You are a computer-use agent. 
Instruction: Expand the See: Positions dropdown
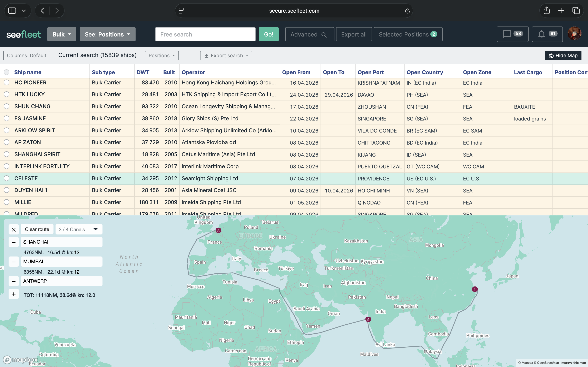pos(107,34)
